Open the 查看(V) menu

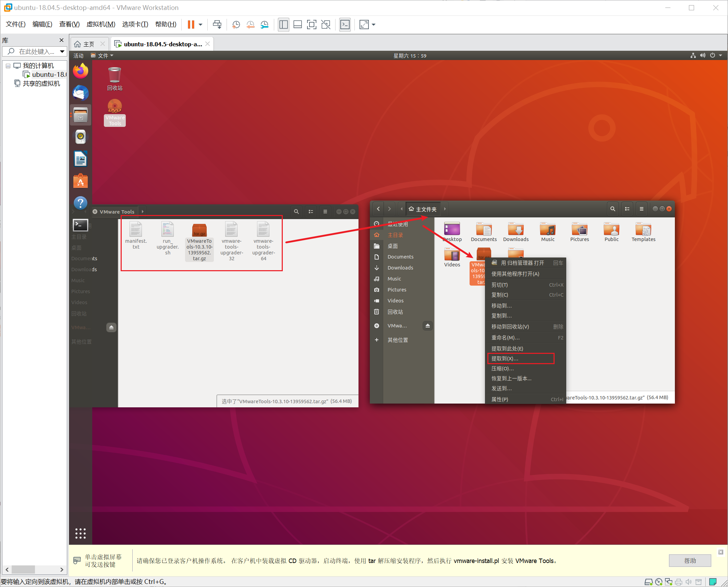click(x=70, y=24)
